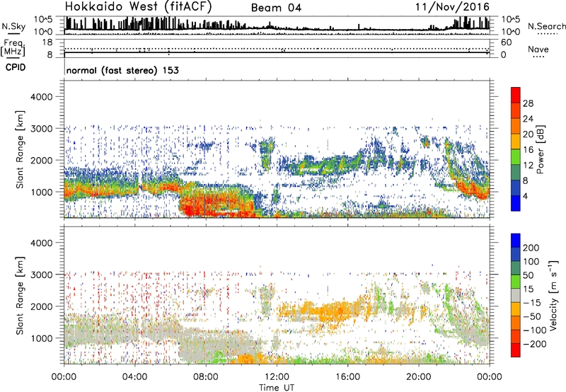Click the 'Freq. [MHz]' axis label
This screenshot has width=566, height=392.
[x=13, y=48]
